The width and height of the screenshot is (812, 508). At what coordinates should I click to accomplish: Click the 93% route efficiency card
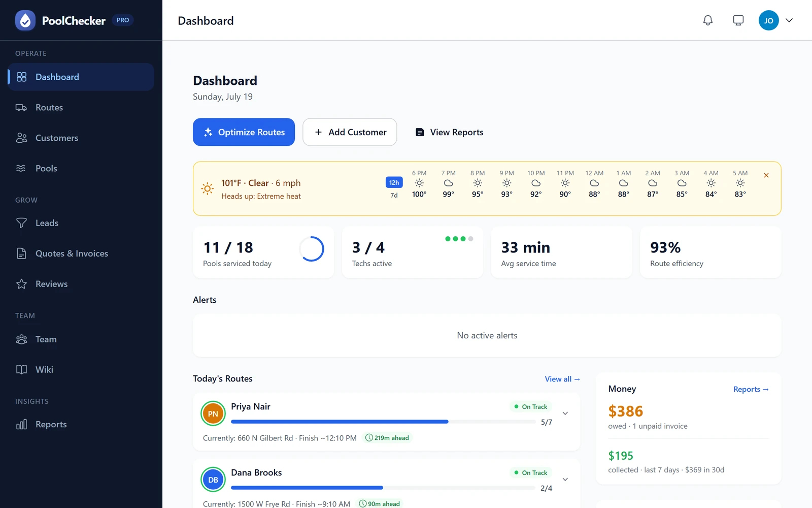point(710,252)
